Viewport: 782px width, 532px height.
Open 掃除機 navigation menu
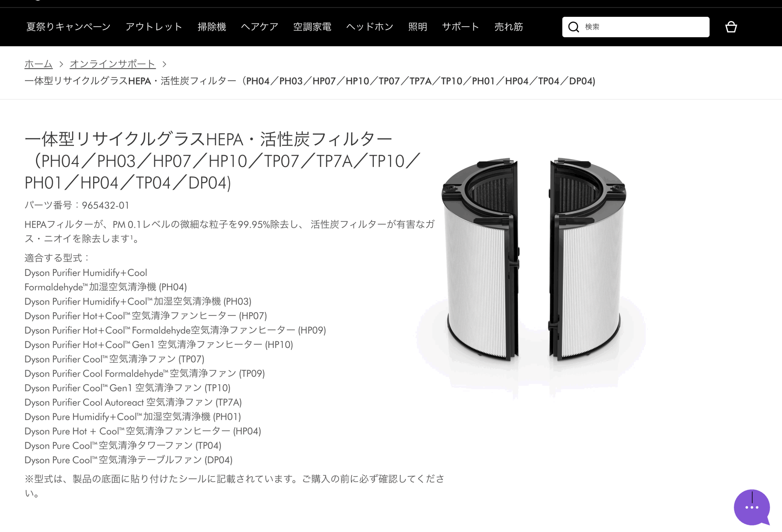pos(212,27)
